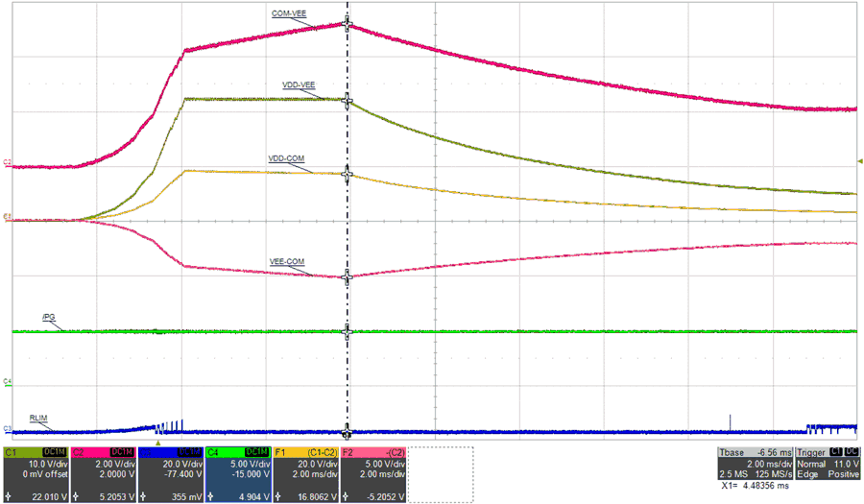
Task: Click the cursor marker on COM-VEE trace
Action: [348, 25]
